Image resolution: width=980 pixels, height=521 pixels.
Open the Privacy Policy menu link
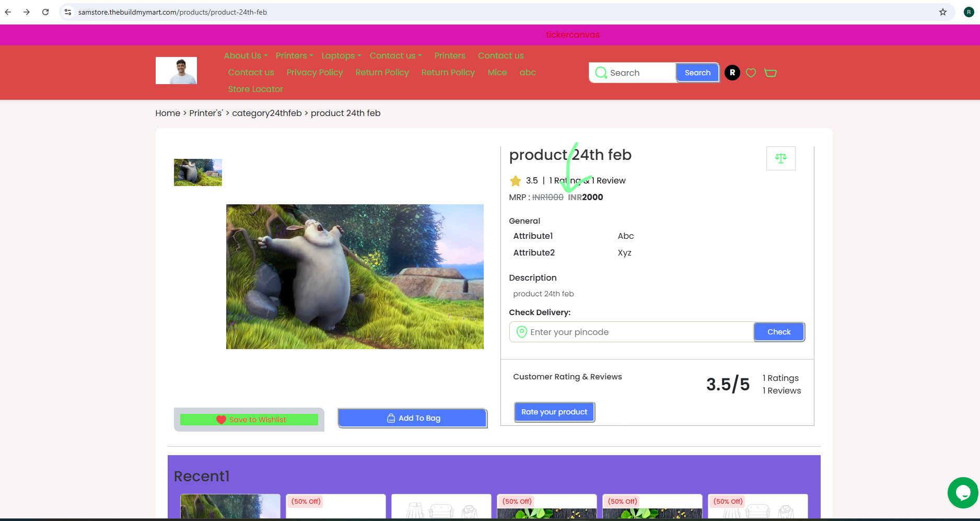(314, 73)
